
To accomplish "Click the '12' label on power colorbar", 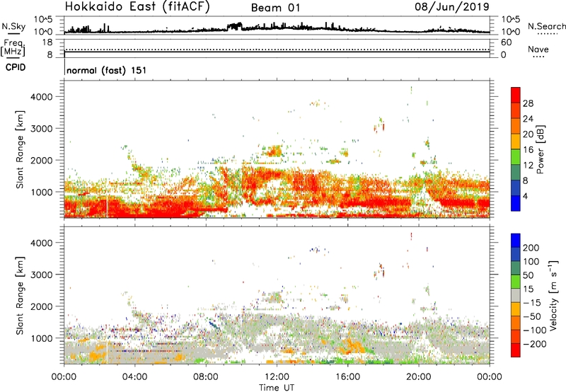I will pos(528,166).
